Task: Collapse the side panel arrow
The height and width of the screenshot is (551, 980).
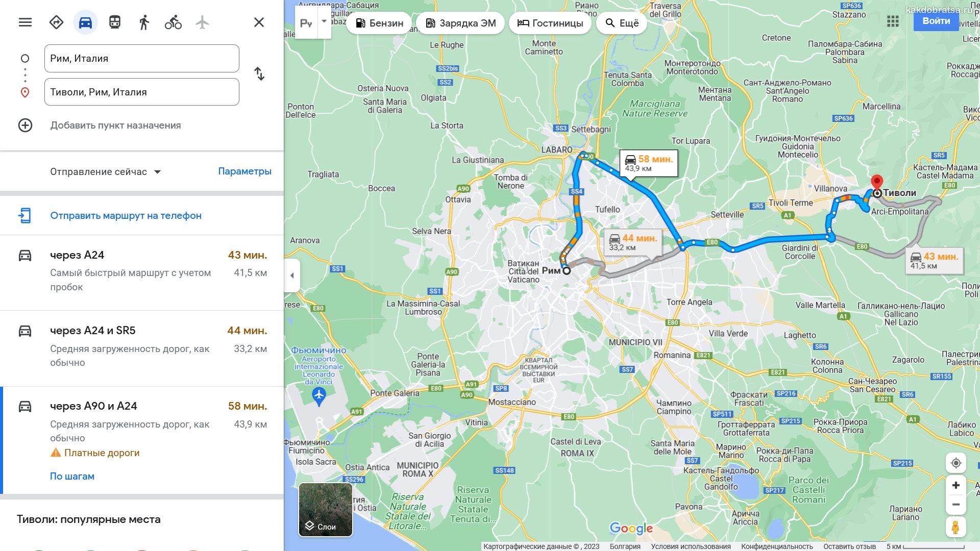Action: point(292,275)
